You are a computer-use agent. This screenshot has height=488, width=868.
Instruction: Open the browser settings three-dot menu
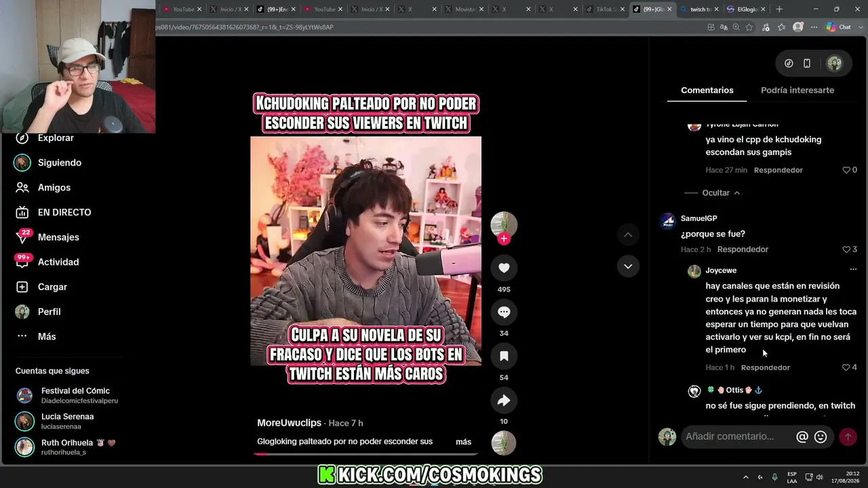pyautogui.click(x=814, y=27)
